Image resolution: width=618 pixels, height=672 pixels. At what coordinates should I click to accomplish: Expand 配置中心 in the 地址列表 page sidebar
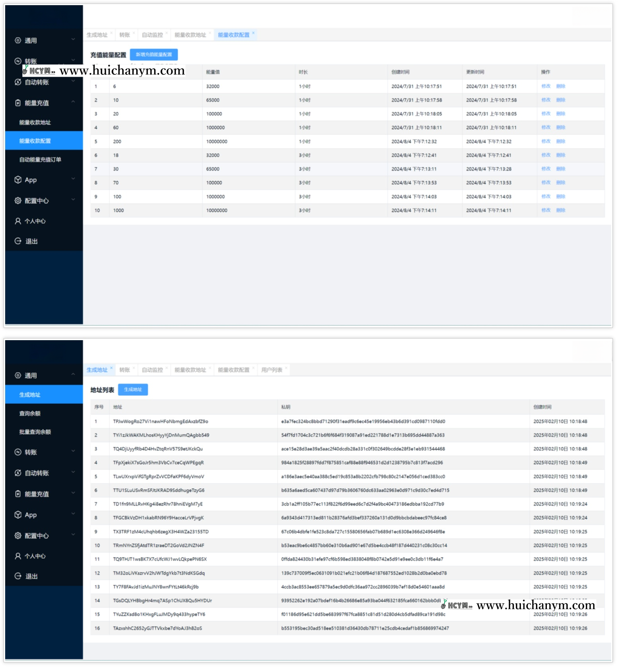click(x=73, y=535)
